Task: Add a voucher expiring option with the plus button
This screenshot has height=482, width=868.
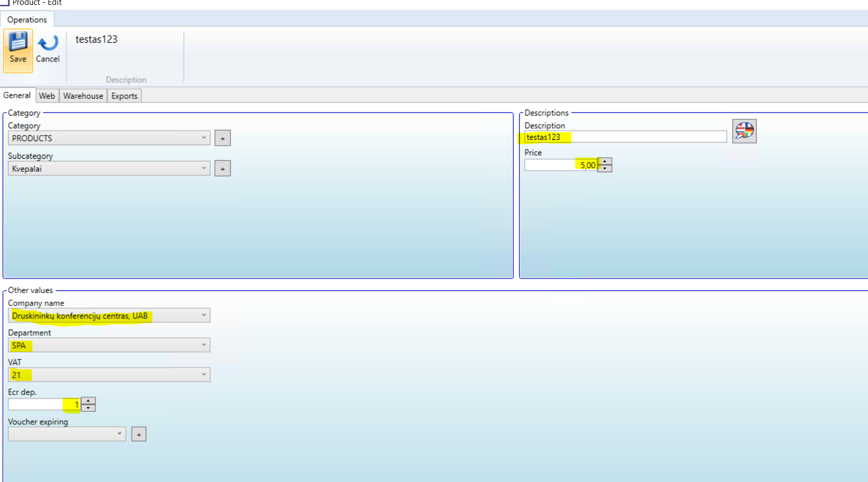Action: click(139, 434)
